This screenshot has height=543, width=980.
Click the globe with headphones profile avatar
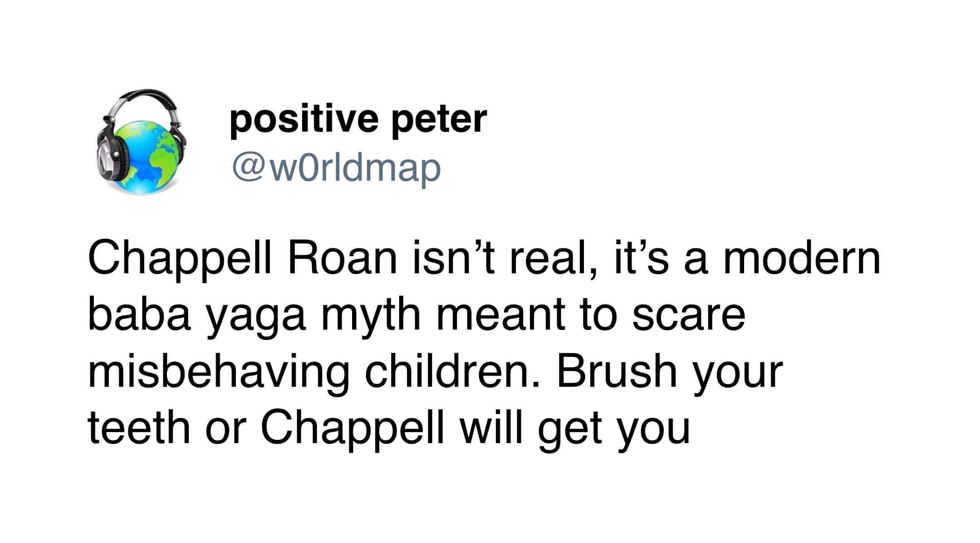click(x=142, y=142)
